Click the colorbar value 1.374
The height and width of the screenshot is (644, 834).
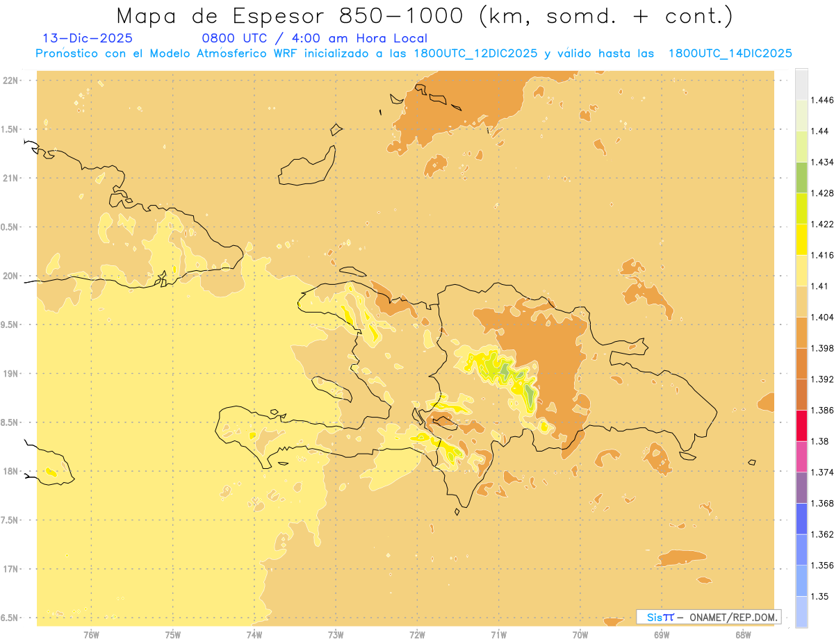tap(823, 472)
